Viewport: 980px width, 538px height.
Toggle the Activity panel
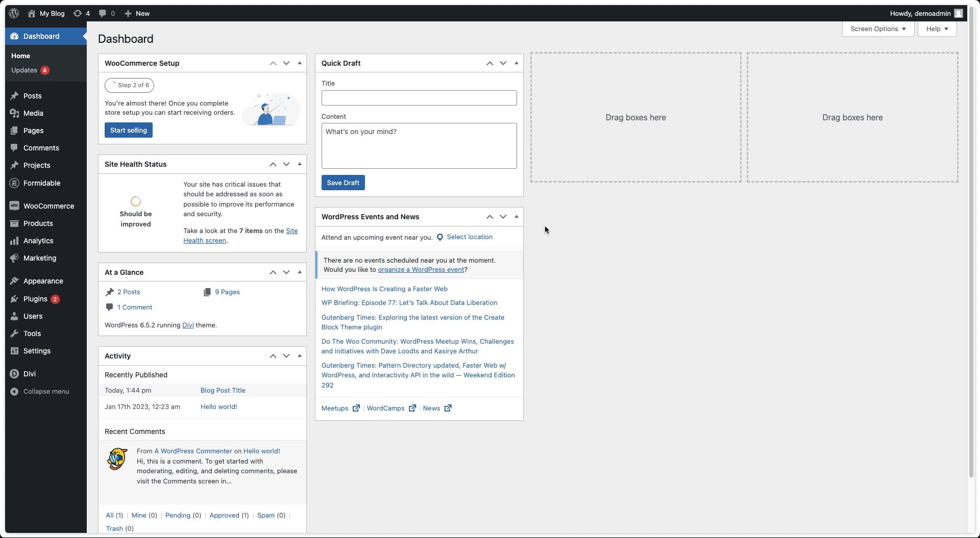(300, 356)
